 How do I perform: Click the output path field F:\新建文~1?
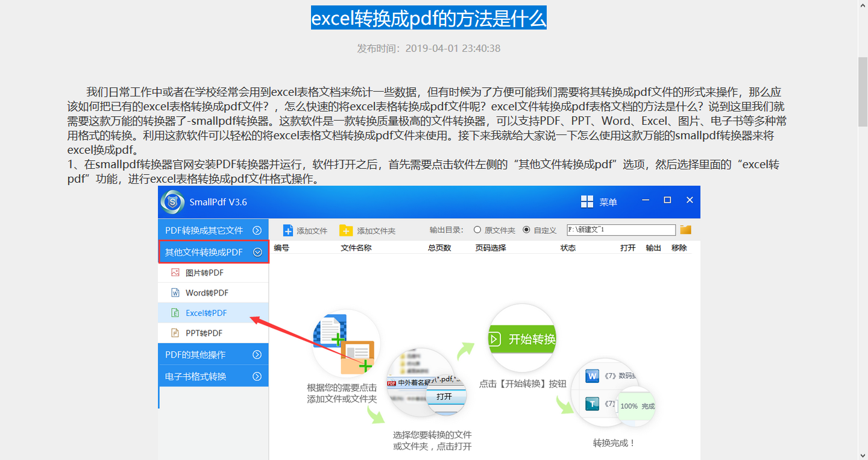[x=621, y=230]
